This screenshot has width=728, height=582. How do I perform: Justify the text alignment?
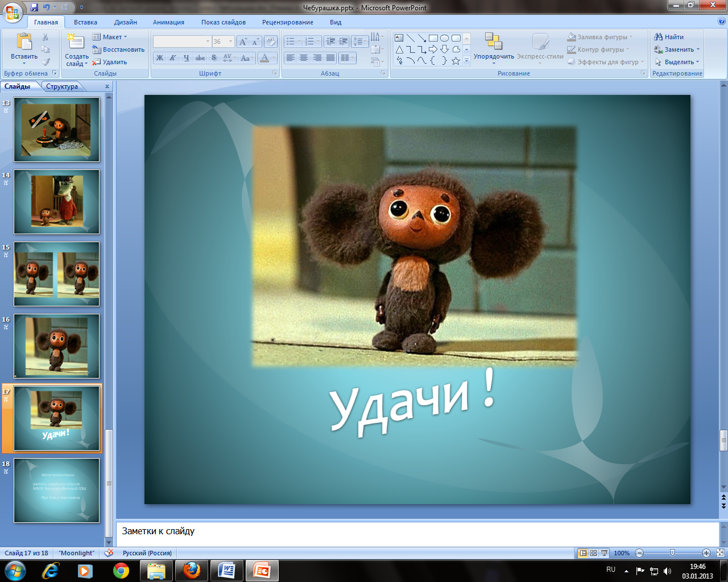pos(330,58)
